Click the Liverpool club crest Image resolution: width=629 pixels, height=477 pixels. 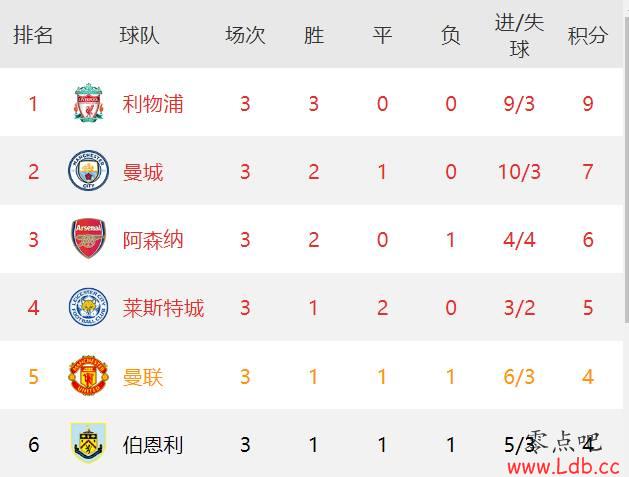[88, 104]
